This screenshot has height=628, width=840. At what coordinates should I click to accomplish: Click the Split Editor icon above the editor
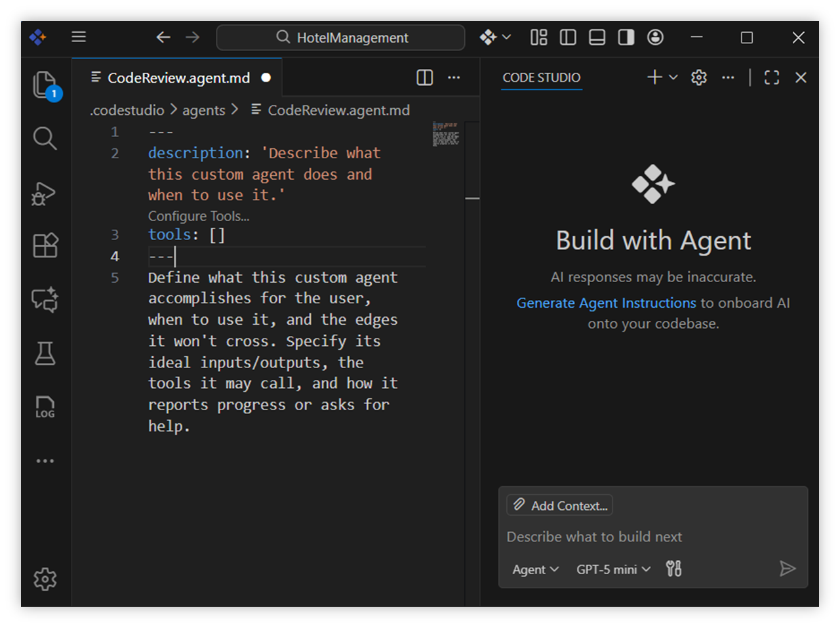coord(424,77)
